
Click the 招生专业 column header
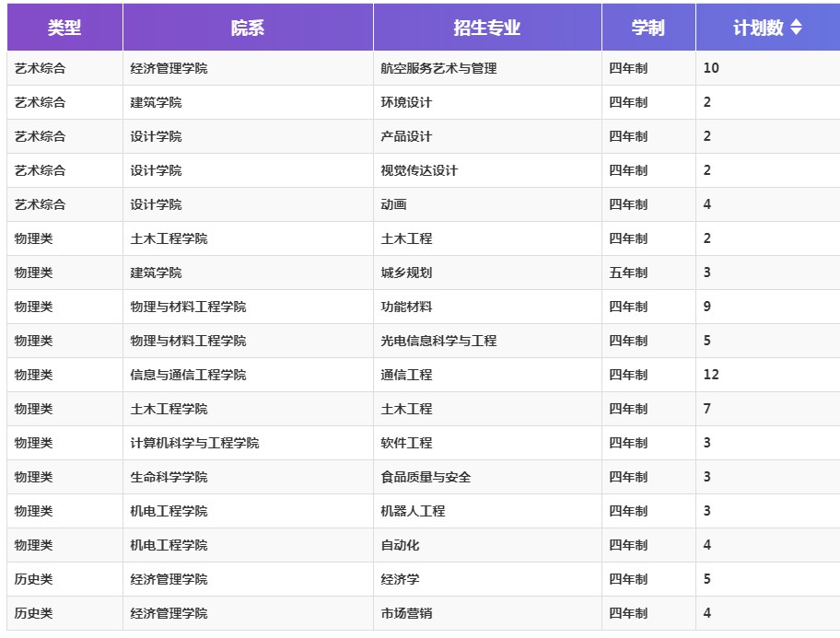[x=487, y=28]
